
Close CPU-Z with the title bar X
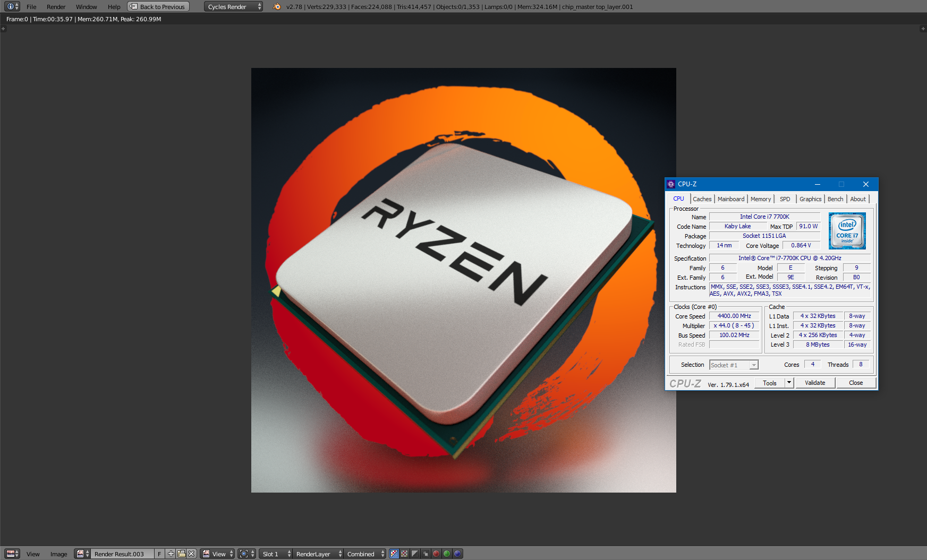click(866, 184)
